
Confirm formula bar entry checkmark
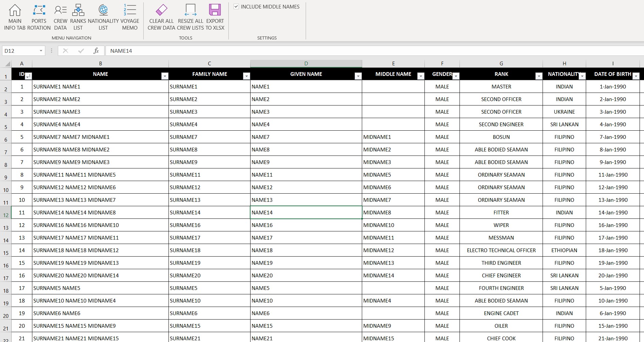tap(81, 51)
